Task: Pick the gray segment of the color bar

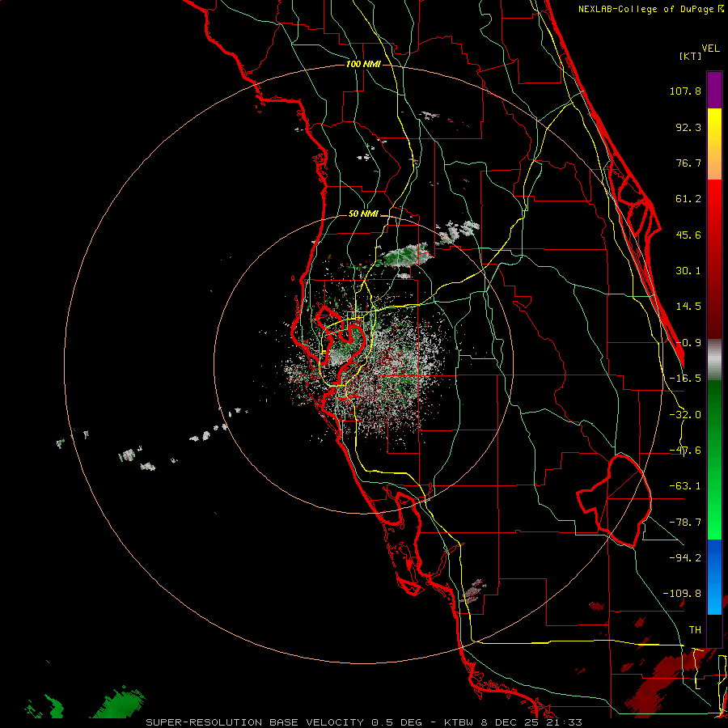Action: tap(714, 360)
